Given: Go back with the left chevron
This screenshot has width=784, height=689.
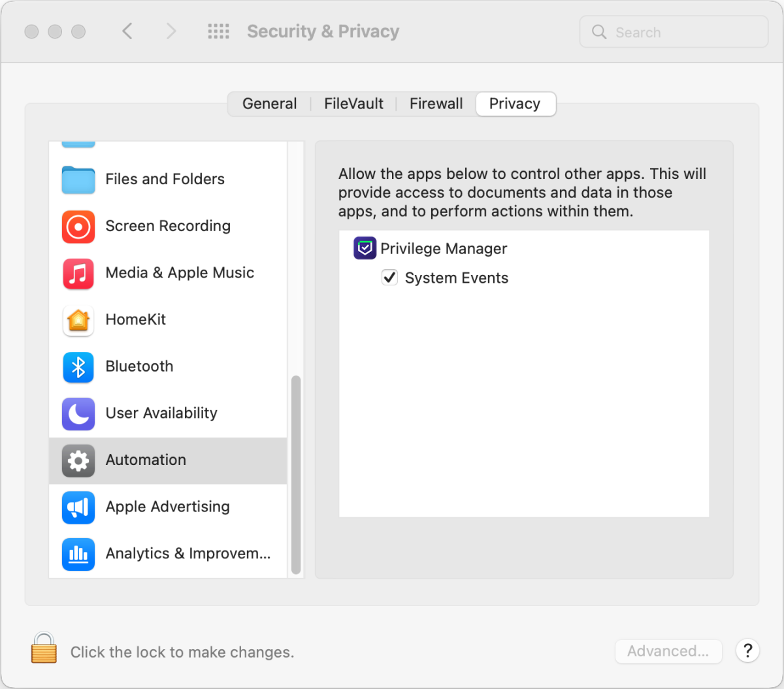Looking at the screenshot, I should (127, 31).
